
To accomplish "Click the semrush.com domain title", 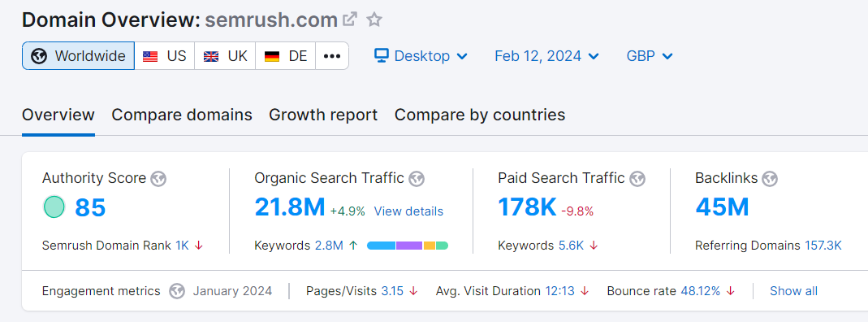I will coord(271,20).
